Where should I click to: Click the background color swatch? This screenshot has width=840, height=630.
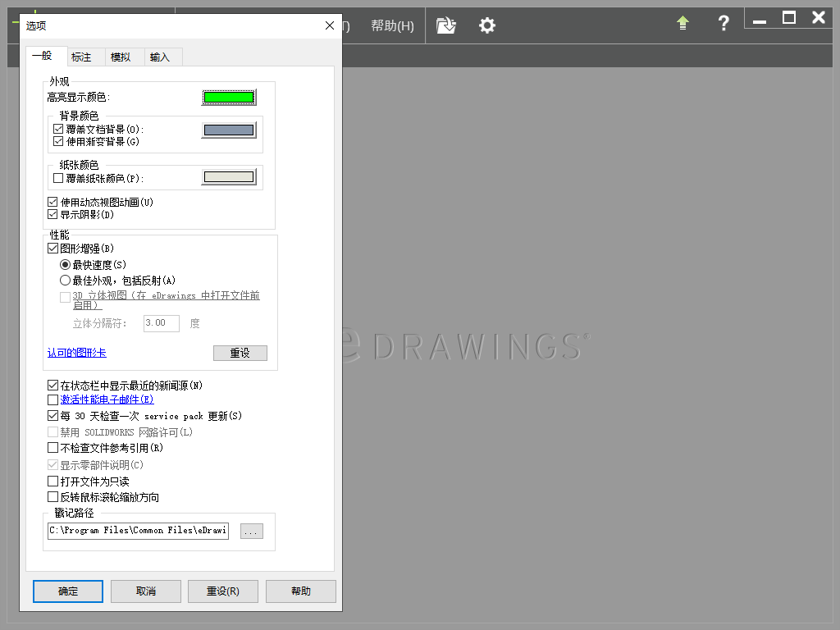(x=229, y=130)
